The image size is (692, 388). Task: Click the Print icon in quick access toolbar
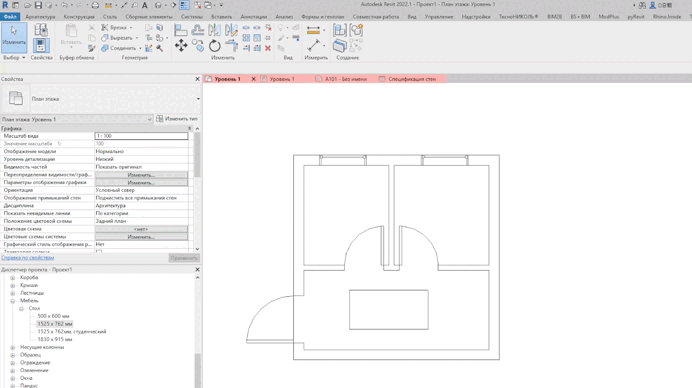[95, 5]
